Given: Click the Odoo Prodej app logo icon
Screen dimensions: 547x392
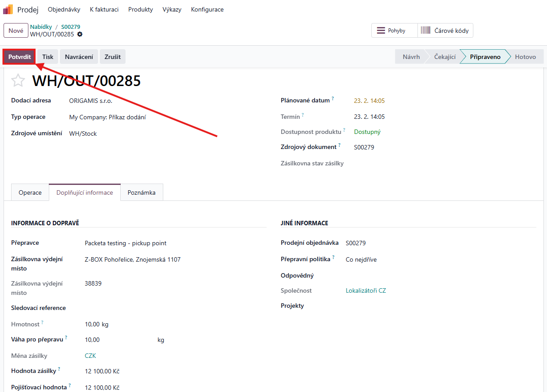Looking at the screenshot, I should tap(8, 9).
